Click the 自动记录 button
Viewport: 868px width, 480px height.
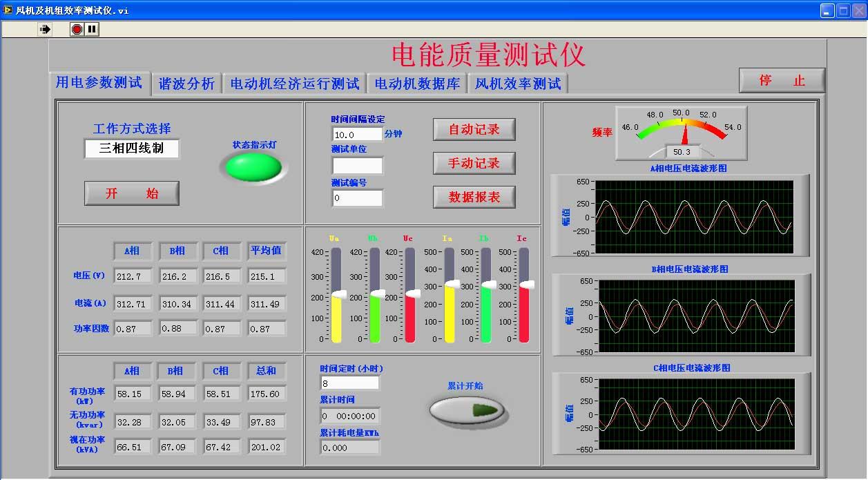474,129
